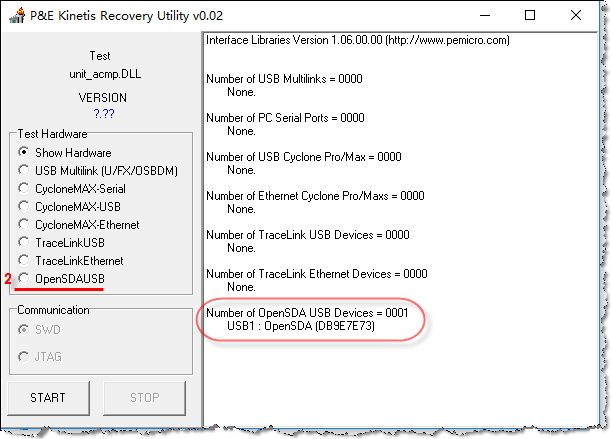612x439 pixels.
Task: Click the Test Hardware group label
Action: click(x=52, y=134)
